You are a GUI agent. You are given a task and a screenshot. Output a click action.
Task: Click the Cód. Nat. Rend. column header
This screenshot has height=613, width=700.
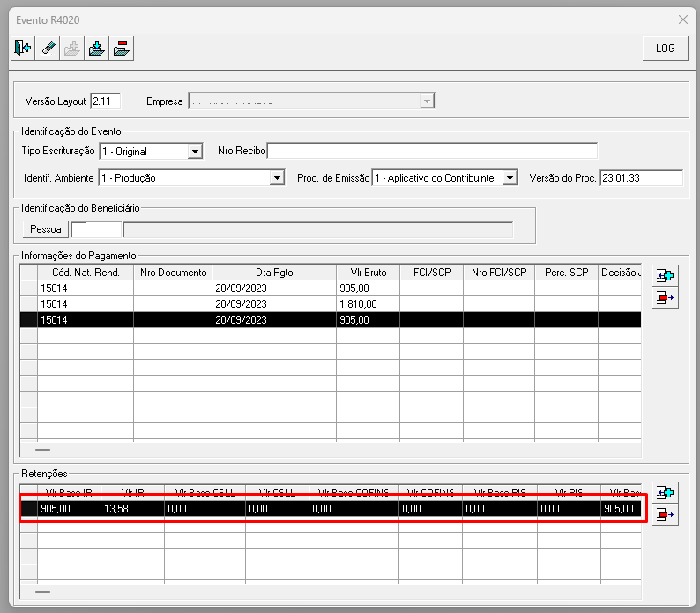[86, 272]
